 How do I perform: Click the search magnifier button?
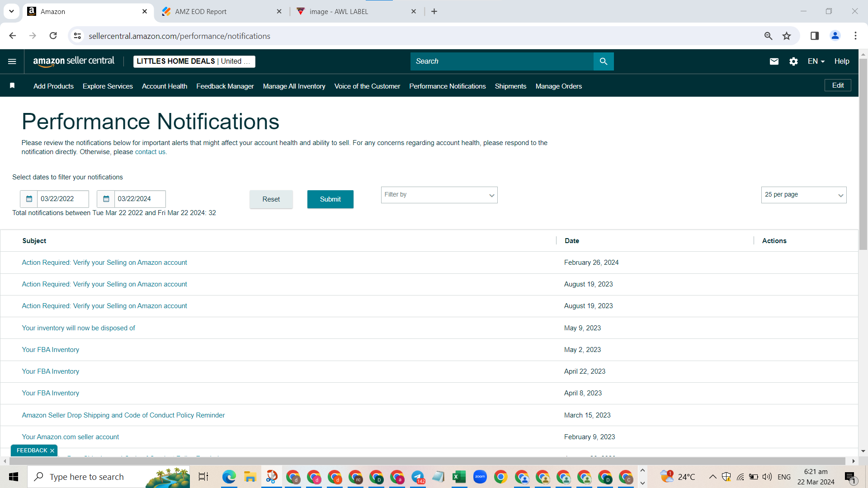click(x=604, y=61)
